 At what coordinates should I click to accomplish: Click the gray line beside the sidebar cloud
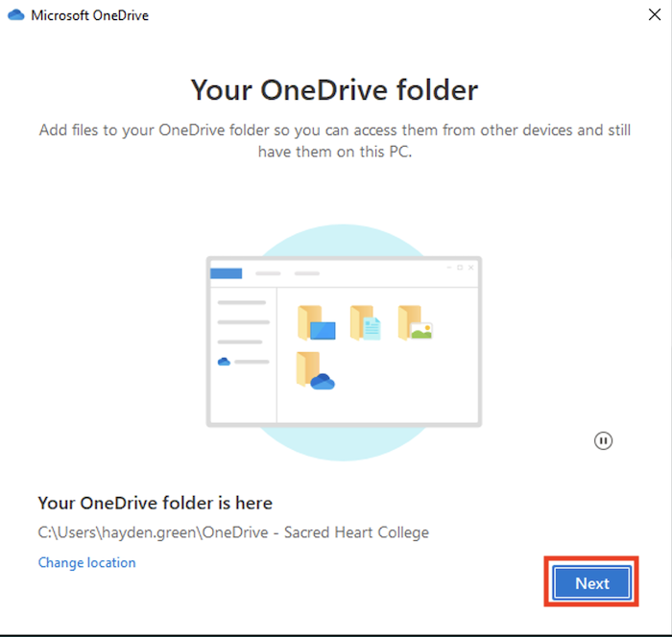click(x=252, y=362)
